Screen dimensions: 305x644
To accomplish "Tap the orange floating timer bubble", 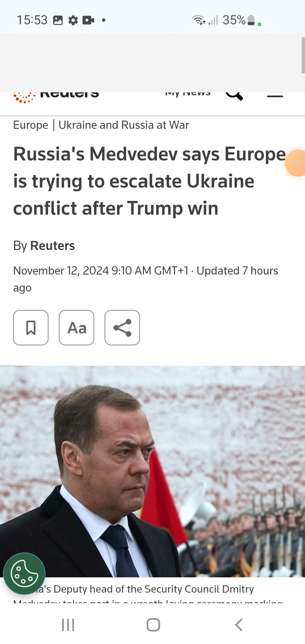I will click(x=295, y=163).
